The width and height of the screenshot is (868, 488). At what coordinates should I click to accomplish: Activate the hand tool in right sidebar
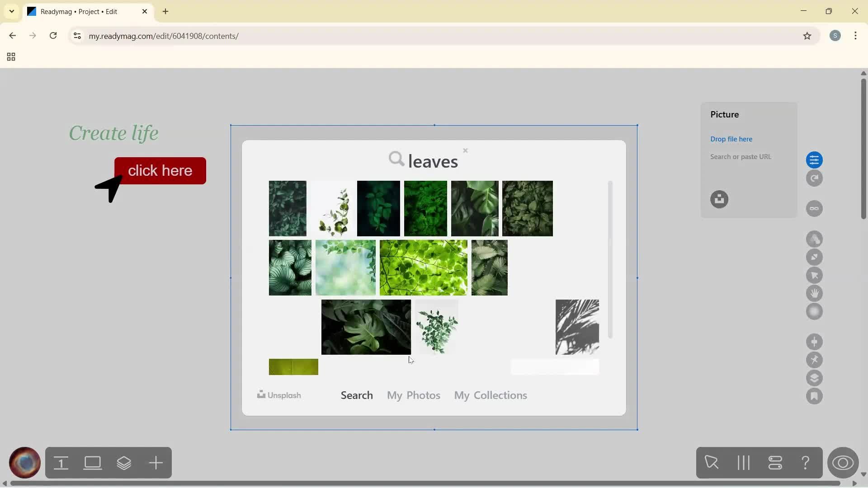815,294
